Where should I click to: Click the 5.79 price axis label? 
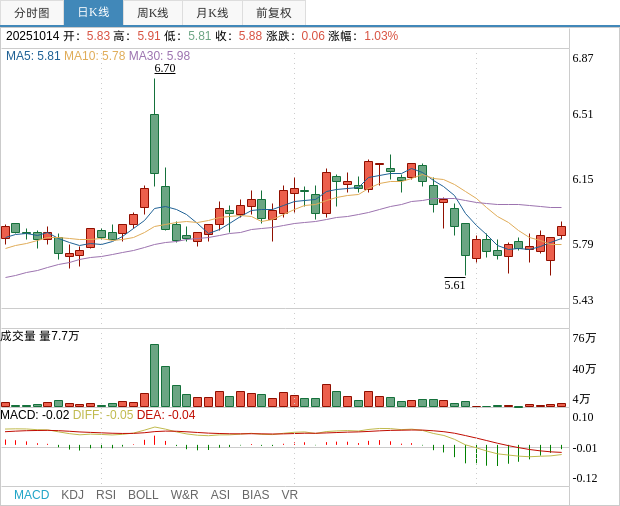[583, 244]
